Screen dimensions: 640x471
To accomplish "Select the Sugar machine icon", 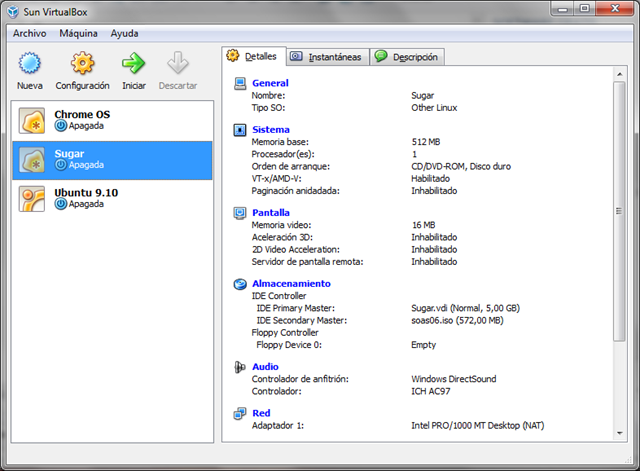I will 32,160.
